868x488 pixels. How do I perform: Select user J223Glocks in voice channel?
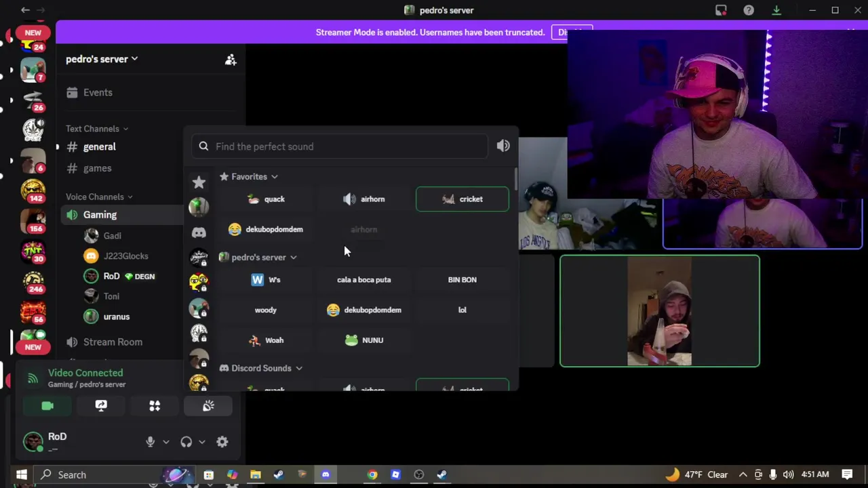pyautogui.click(x=125, y=256)
